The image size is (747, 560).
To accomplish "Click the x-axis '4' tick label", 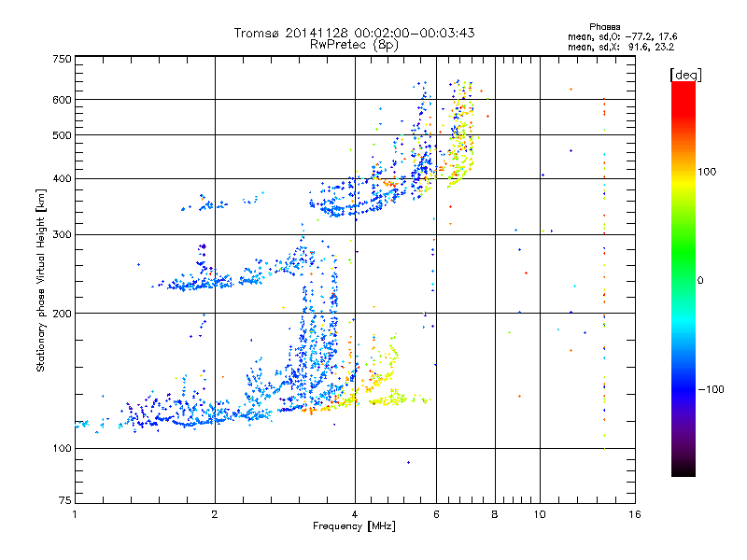I will coord(355,514).
